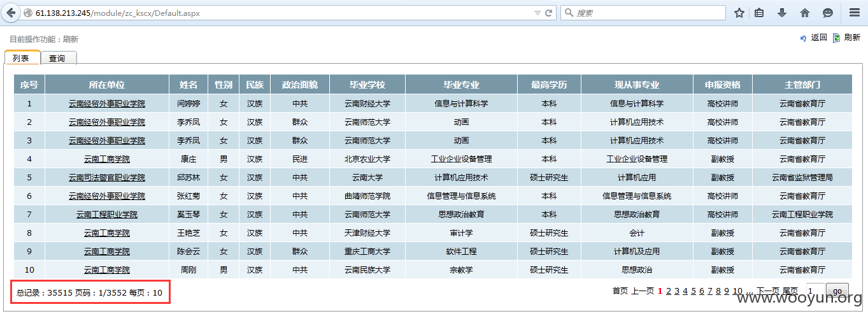Image resolution: width=868 pixels, height=316 pixels.
Task: Focus the browser search box
Action: click(x=643, y=13)
